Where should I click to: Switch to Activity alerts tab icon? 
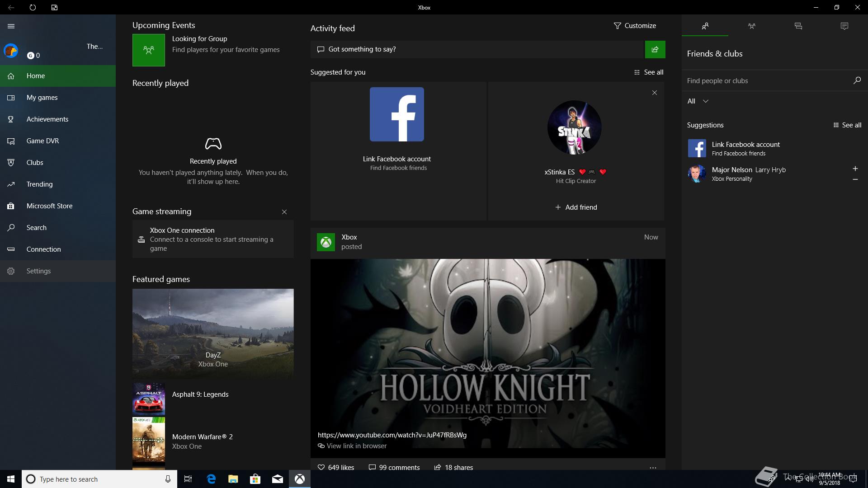coord(844,26)
